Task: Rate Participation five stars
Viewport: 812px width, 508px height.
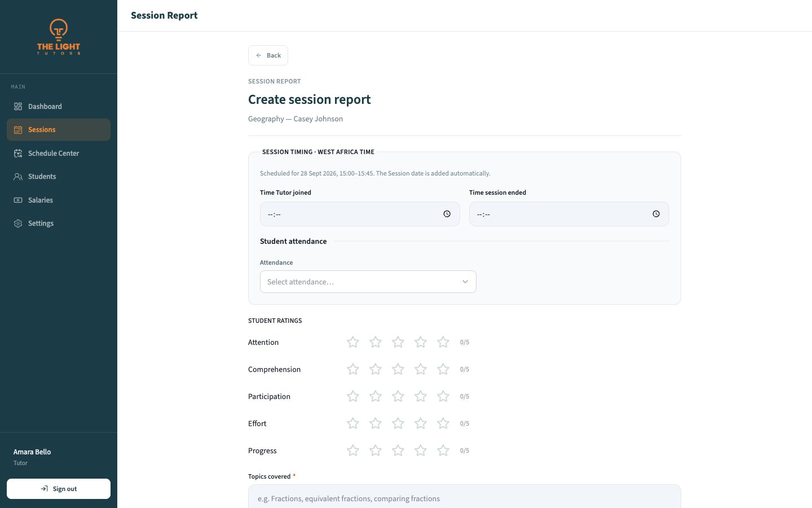Action: 443,396
